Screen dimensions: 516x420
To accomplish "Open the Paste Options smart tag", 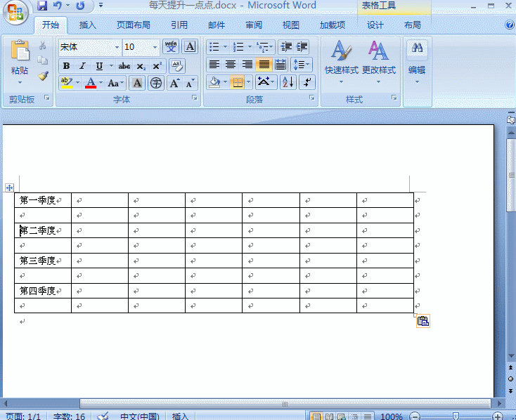I will (423, 321).
